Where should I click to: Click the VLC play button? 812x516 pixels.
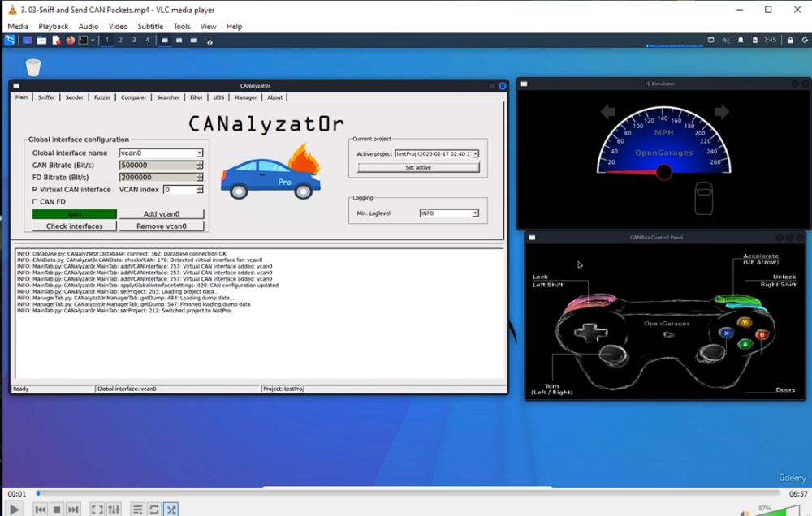pos(14,510)
